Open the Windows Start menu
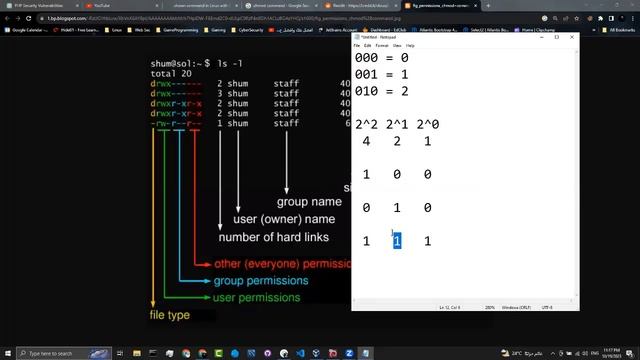 [x=8, y=353]
